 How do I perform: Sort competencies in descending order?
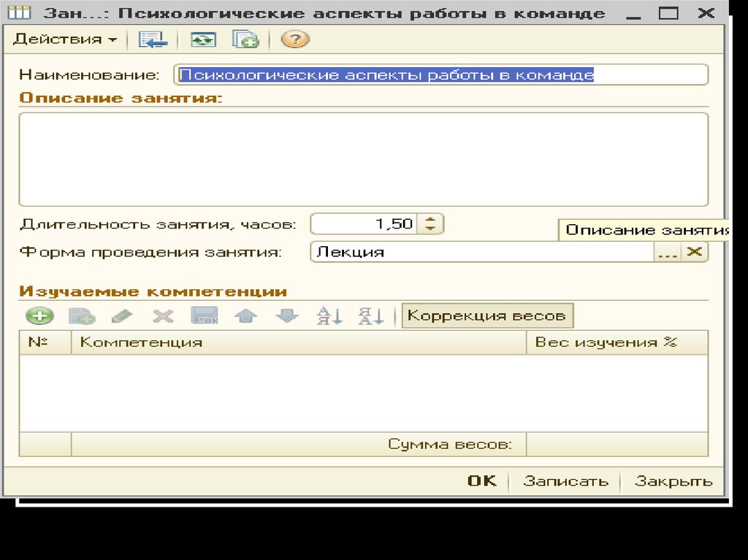371,316
